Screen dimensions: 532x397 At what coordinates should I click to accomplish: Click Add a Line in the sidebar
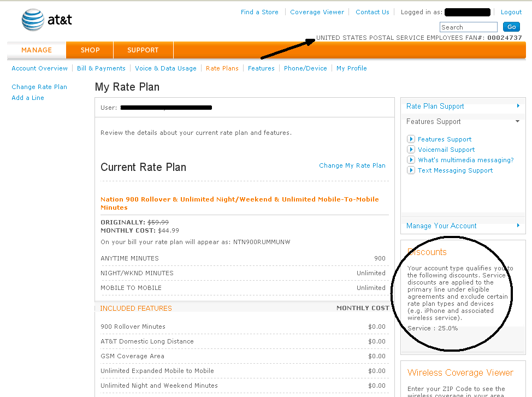[x=28, y=98]
